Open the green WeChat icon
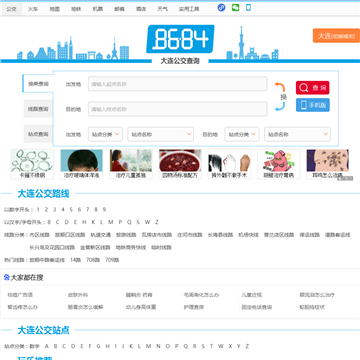The height and width of the screenshot is (360, 360). pyautogui.click(x=235, y=7)
